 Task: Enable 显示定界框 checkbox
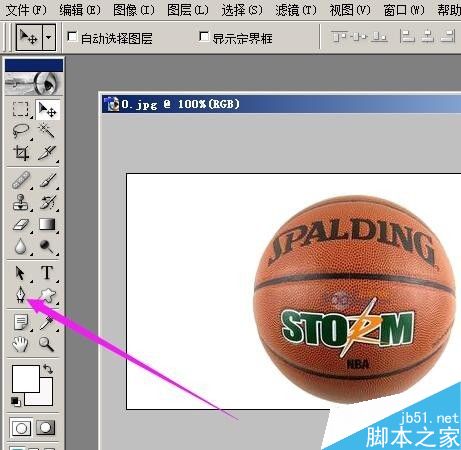pyautogui.click(x=204, y=36)
